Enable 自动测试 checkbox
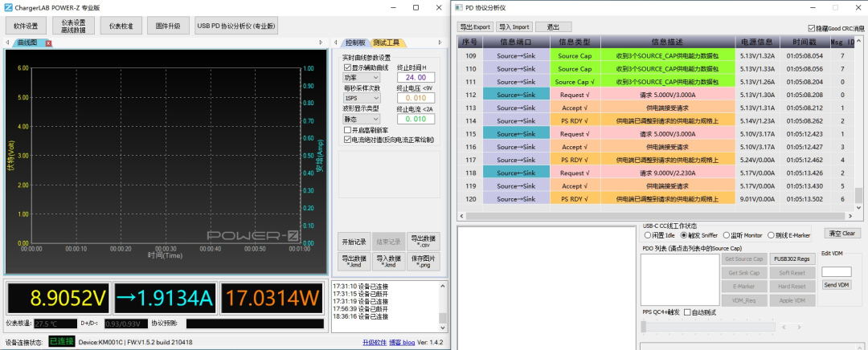The height and width of the screenshot is (350, 868). (x=687, y=312)
